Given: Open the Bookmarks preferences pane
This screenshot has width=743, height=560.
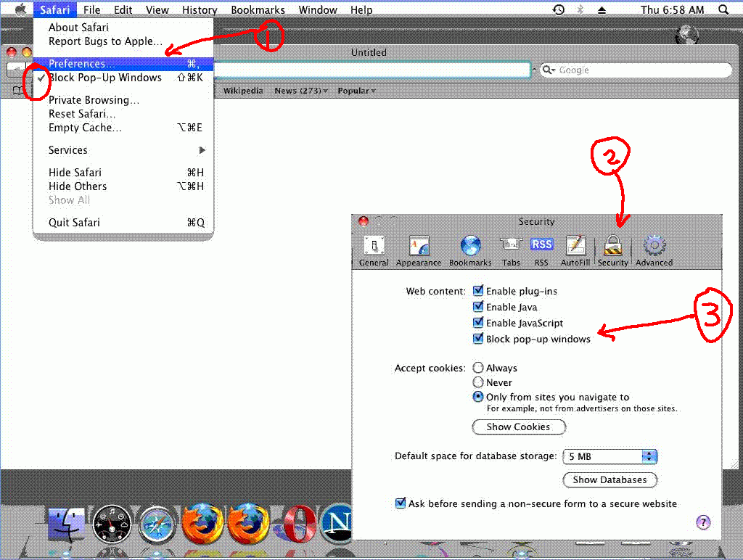Looking at the screenshot, I should [x=470, y=251].
